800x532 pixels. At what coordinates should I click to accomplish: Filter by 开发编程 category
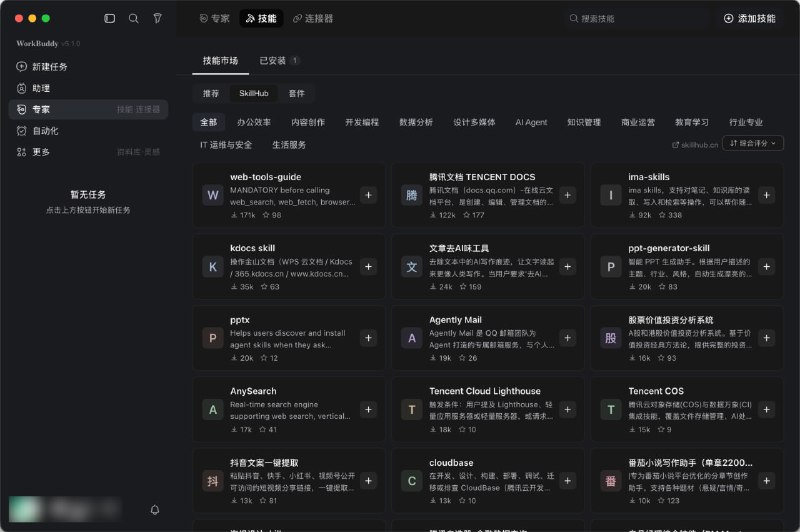(362, 122)
